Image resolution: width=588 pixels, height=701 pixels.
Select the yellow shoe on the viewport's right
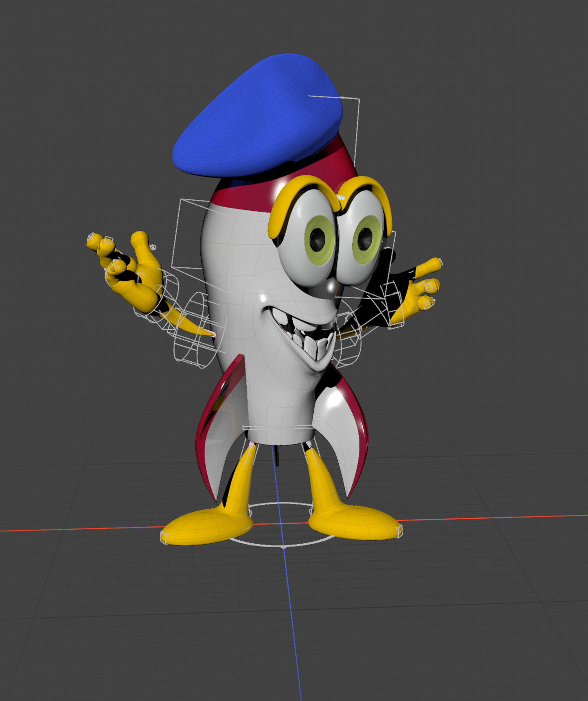355,522
